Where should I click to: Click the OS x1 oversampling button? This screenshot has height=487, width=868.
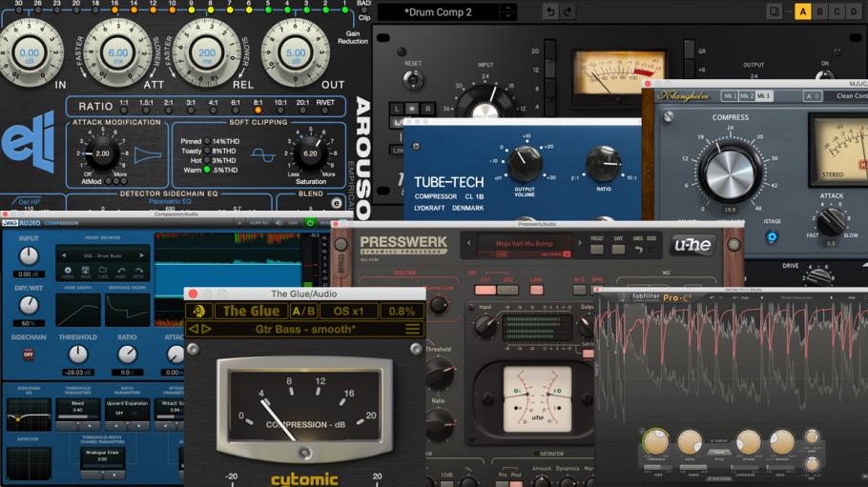click(x=349, y=311)
